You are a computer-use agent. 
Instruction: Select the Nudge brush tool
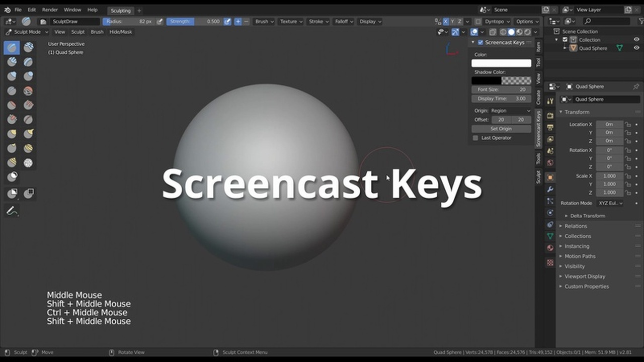click(28, 148)
